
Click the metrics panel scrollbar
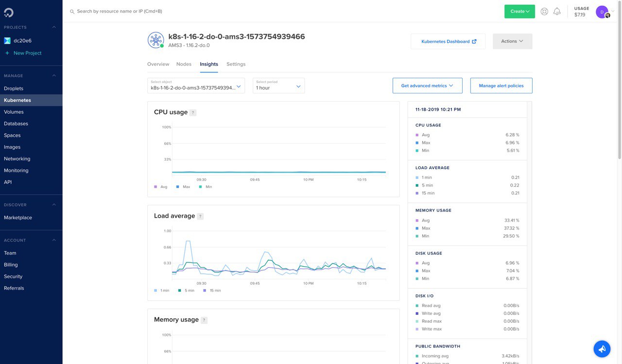[529, 232]
